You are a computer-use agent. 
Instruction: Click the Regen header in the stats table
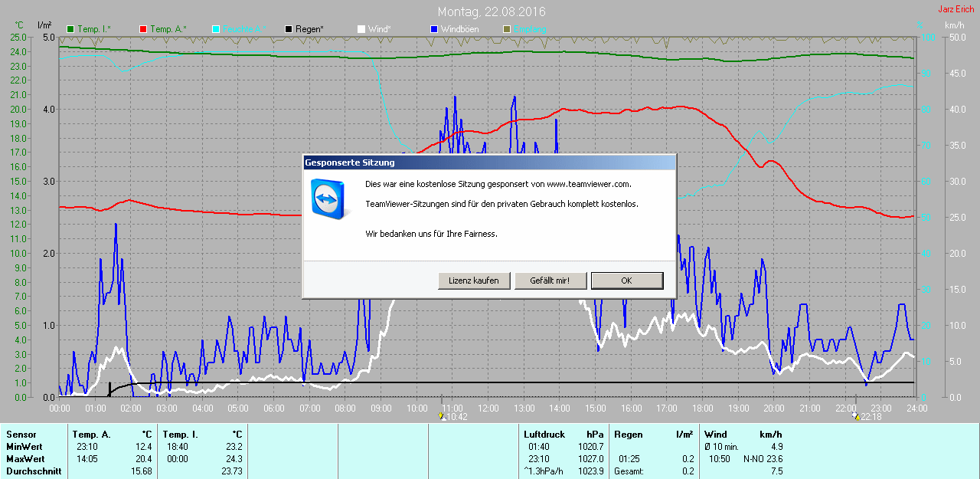pos(629,435)
